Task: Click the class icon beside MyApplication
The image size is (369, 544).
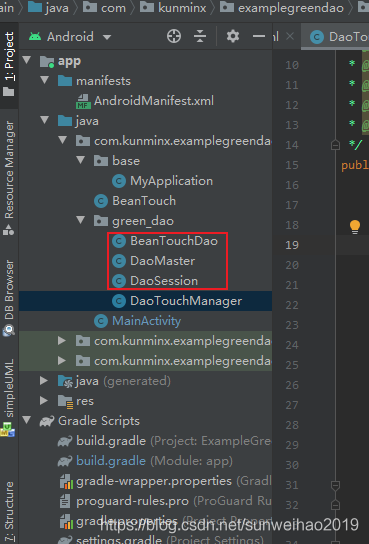Action: tap(119, 181)
